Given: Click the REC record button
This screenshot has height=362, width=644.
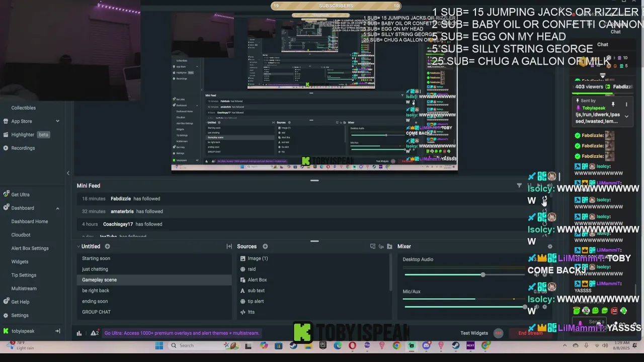Looking at the screenshot, I should tap(498, 333).
